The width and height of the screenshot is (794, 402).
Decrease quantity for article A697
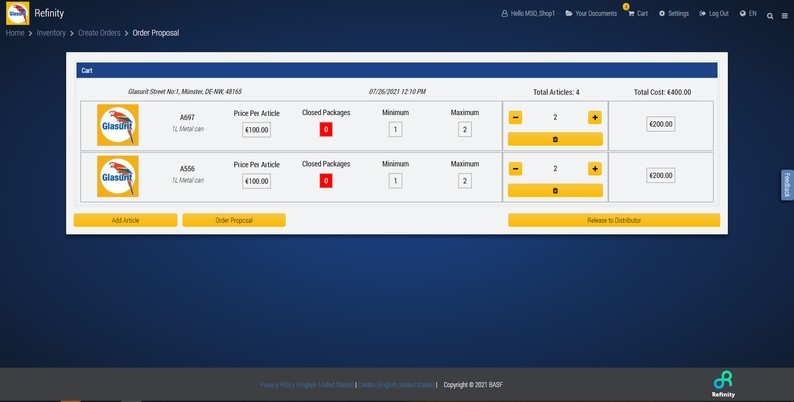(x=515, y=117)
